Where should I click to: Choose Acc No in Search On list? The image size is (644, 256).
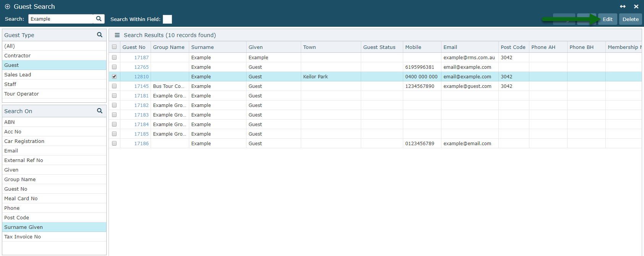54,131
